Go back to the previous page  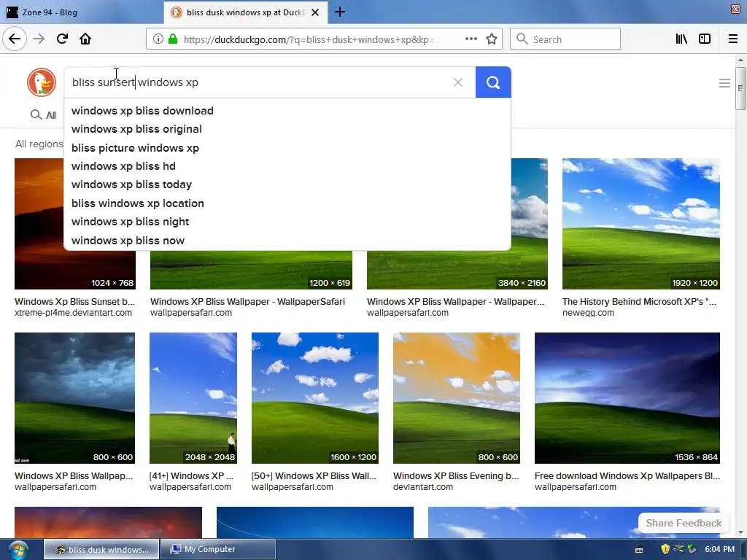click(x=15, y=39)
